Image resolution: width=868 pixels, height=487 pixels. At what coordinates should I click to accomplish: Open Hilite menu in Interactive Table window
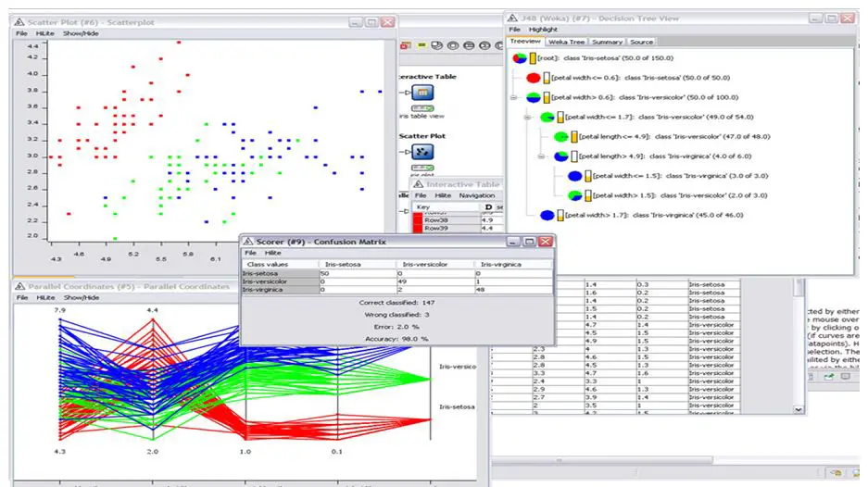pyautogui.click(x=442, y=195)
